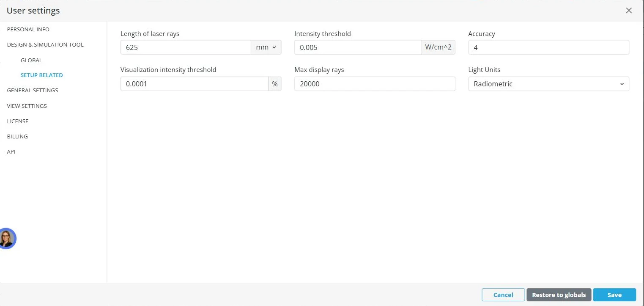Click the 'User settings' dialog title
Image resolution: width=644 pixels, height=306 pixels.
(33, 11)
